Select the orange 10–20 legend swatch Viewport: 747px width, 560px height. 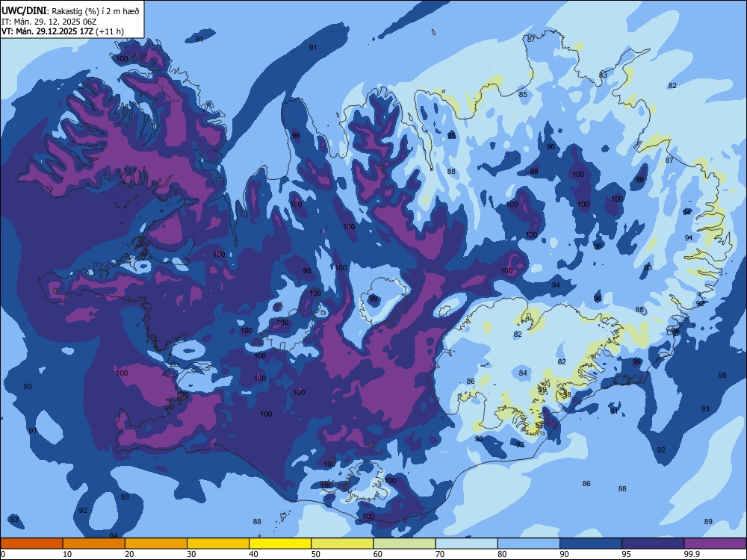(x=94, y=544)
